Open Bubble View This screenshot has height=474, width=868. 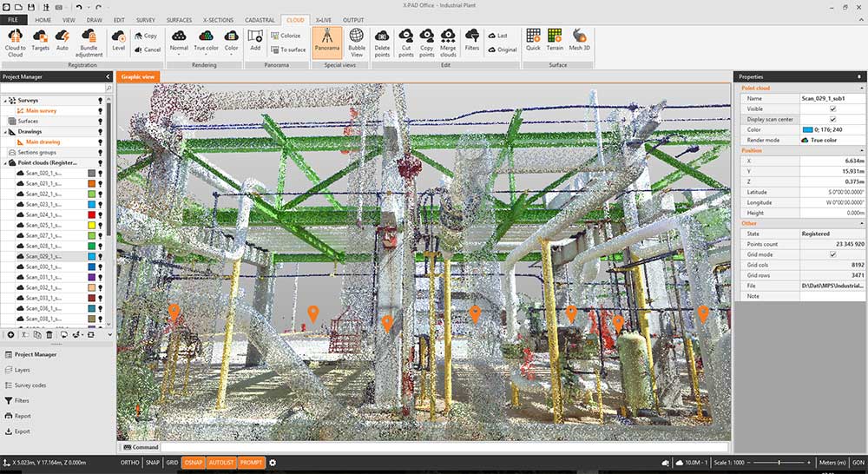coord(357,43)
